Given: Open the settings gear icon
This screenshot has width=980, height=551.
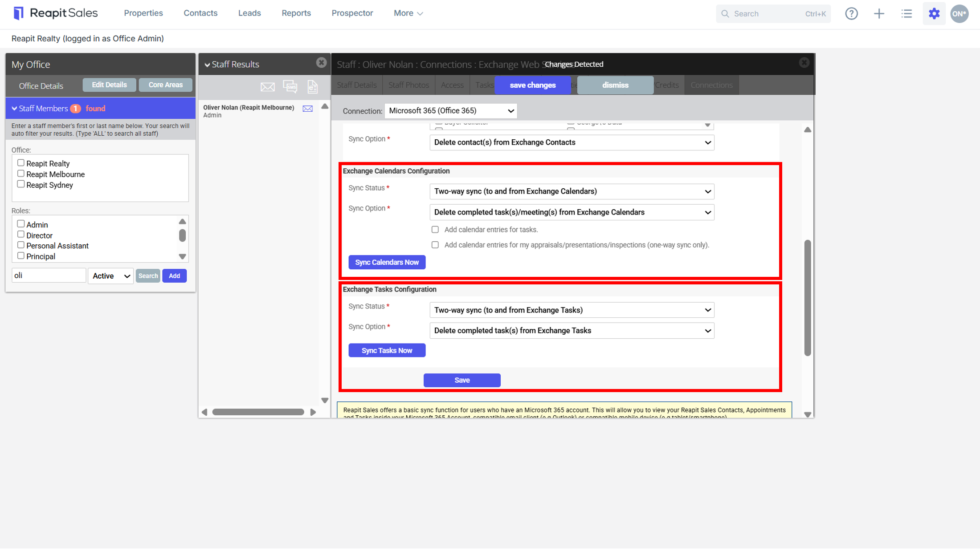Looking at the screenshot, I should pos(934,14).
